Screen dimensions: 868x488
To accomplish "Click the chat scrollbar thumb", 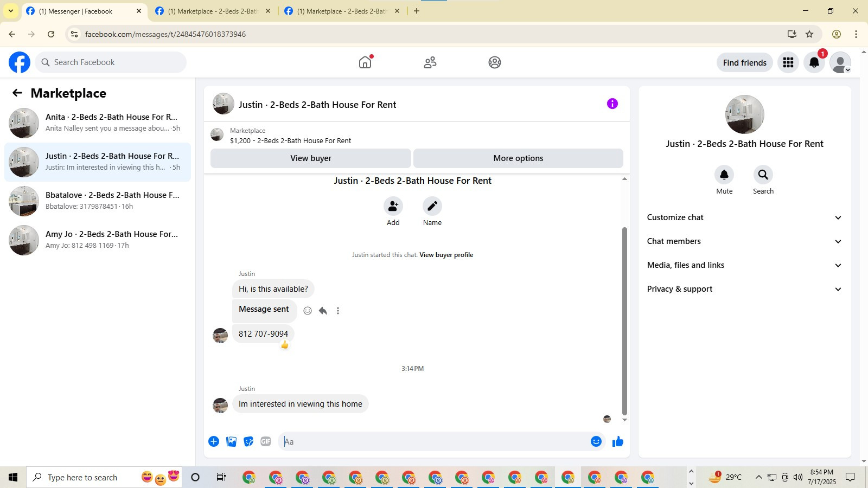I will click(x=624, y=321).
